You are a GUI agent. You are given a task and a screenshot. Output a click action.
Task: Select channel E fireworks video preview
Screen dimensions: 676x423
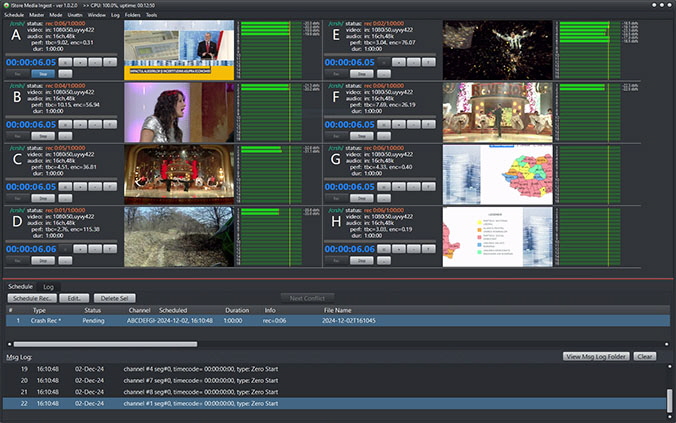[498, 50]
